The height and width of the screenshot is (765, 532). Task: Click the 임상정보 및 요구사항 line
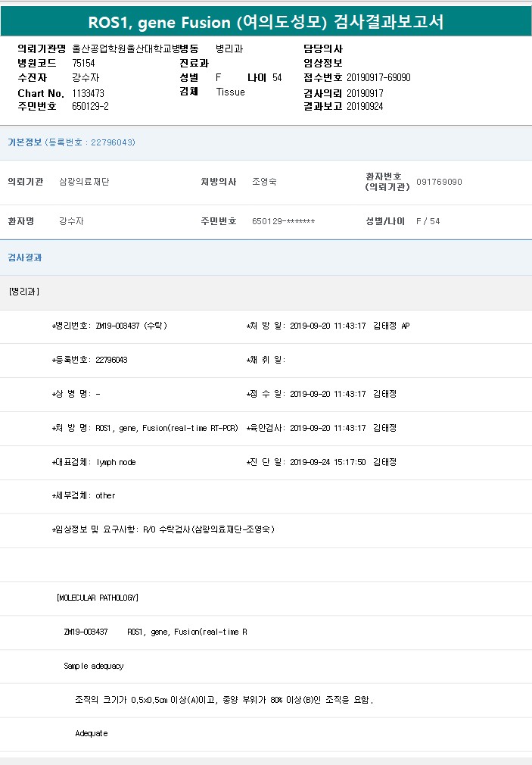pos(163,529)
